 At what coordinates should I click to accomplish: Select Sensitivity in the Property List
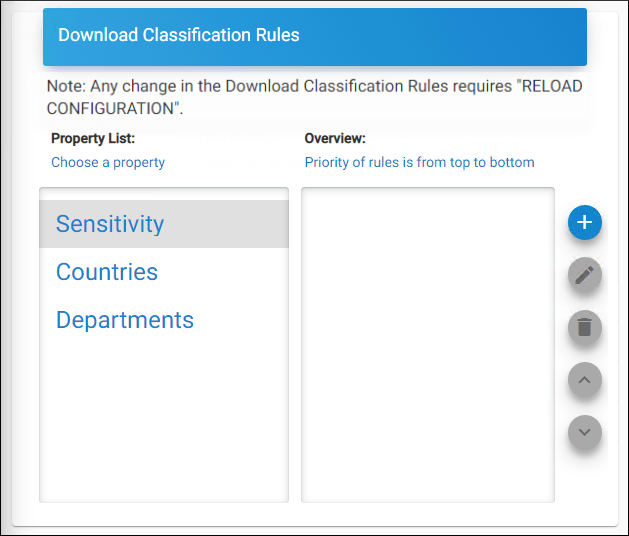[110, 224]
